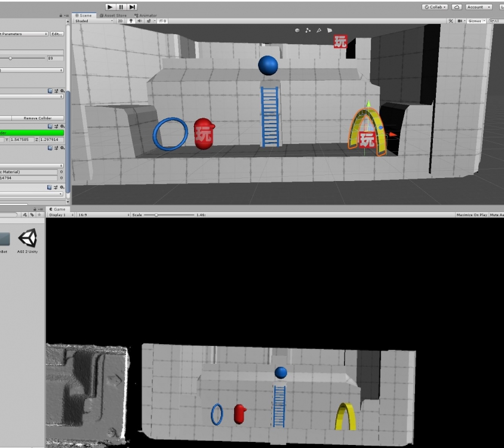Click the scene tools wrench icon
Viewport: 504px width, 448px height.
(451, 21)
